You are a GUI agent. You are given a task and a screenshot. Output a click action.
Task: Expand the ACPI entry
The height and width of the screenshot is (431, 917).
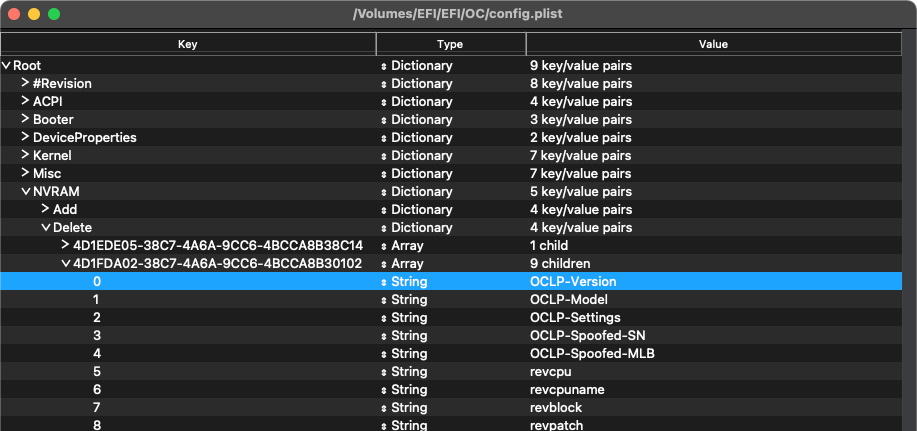click(25, 102)
